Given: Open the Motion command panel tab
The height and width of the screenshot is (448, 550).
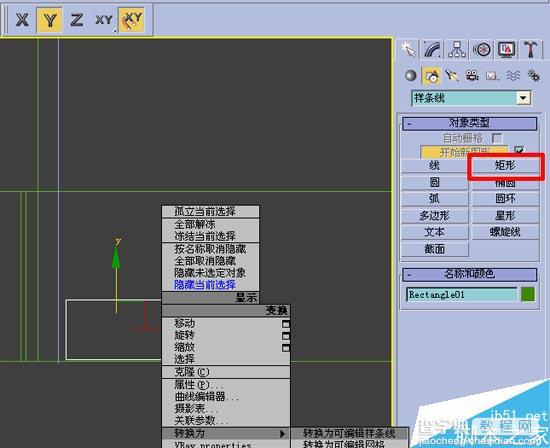Looking at the screenshot, I should point(482,49).
